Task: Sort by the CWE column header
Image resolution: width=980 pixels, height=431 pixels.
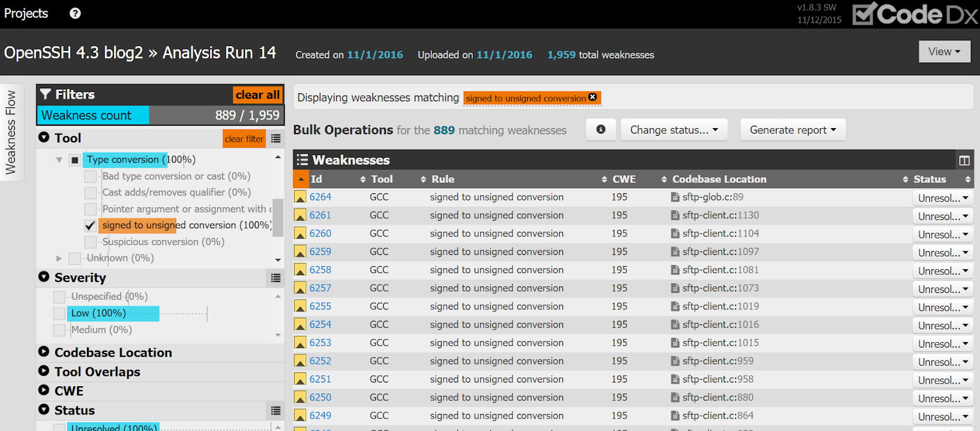Action: 624,179
